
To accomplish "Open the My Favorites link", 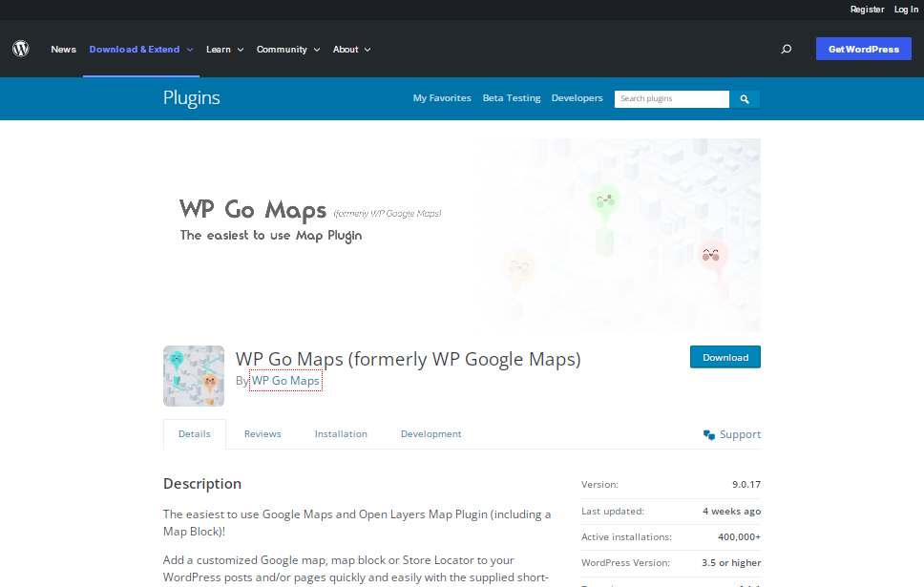I will (x=442, y=98).
